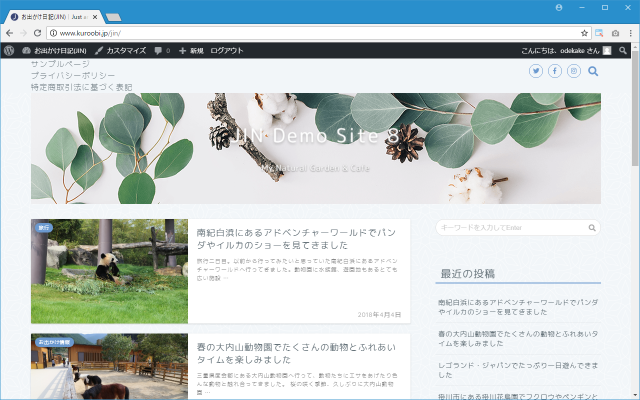The height and width of the screenshot is (400, 640).
Task: Open お出かけ日記(JIN) dashboard menu
Action: [54, 51]
